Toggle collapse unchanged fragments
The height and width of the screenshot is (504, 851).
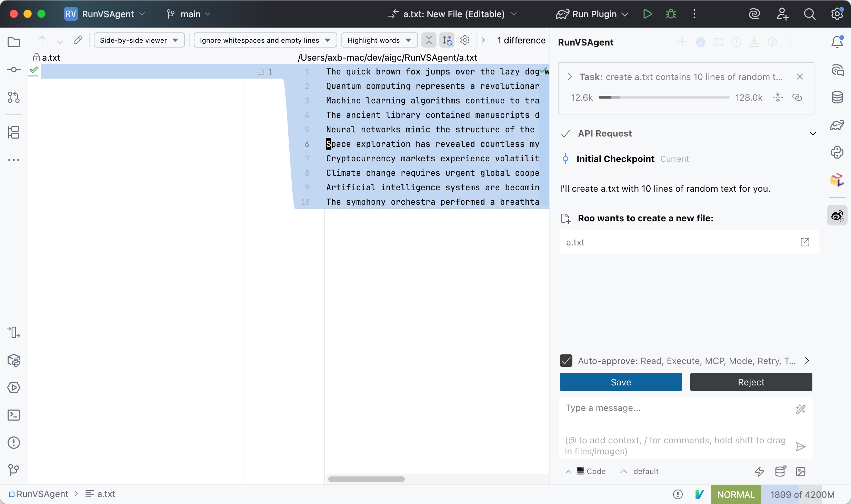[x=429, y=40]
